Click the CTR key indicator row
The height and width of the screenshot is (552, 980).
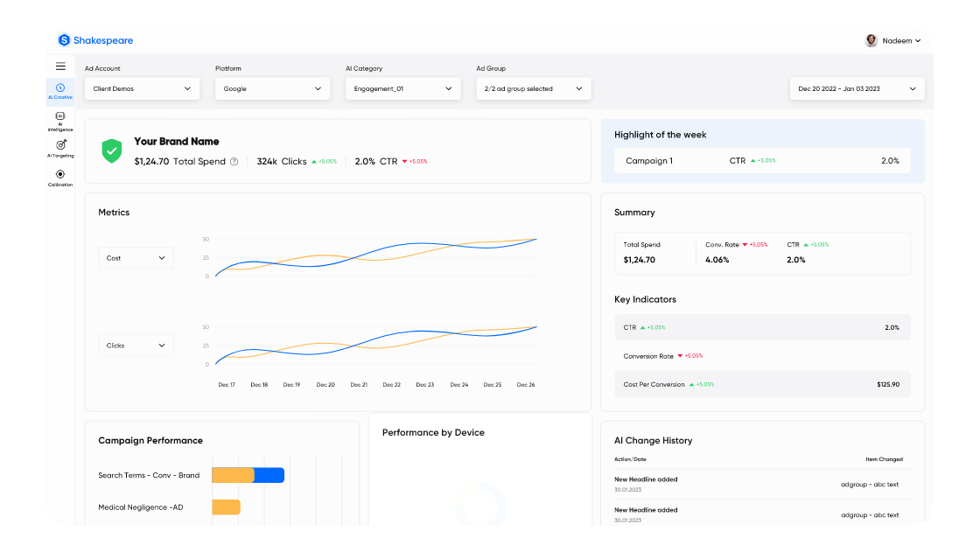coord(762,327)
